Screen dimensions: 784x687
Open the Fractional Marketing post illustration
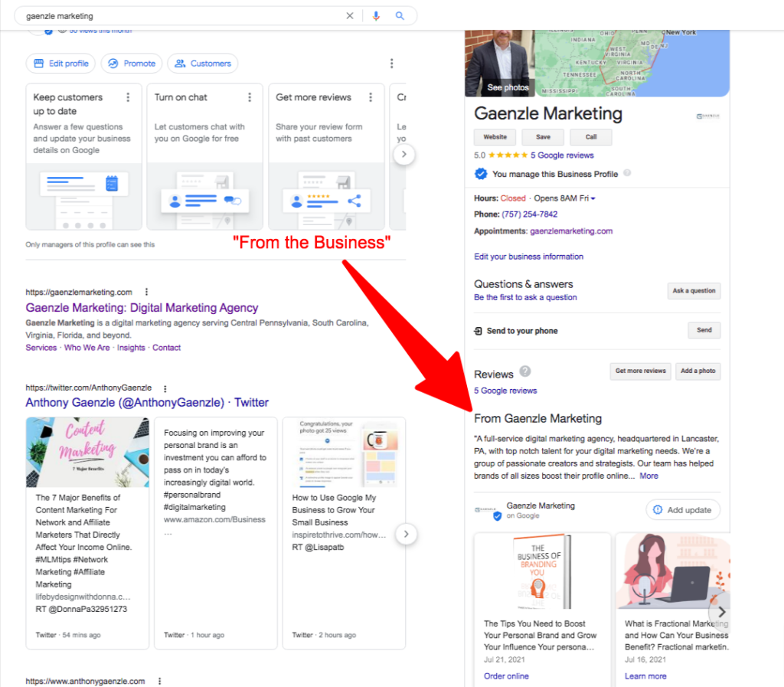pyautogui.click(x=672, y=571)
